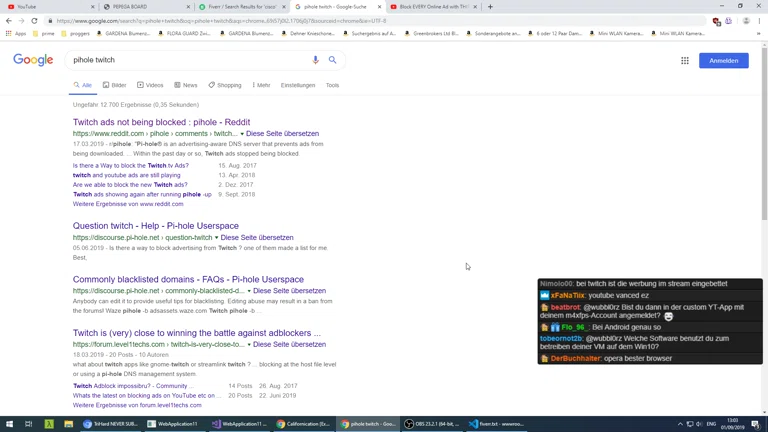This screenshot has width=768, height=432.
Task: Expand the commonly-blacklisted result URL dropdown arrow
Action: tap(249, 291)
